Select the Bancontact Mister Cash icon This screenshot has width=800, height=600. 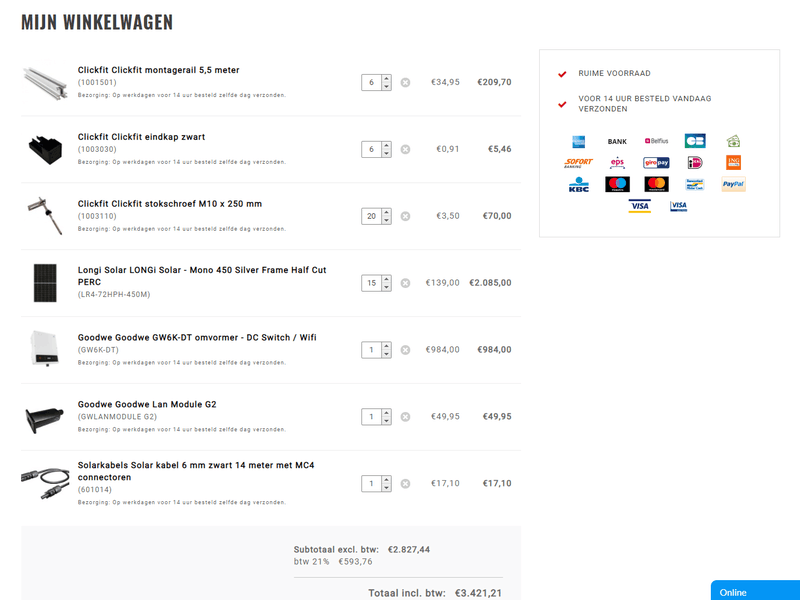(695, 185)
